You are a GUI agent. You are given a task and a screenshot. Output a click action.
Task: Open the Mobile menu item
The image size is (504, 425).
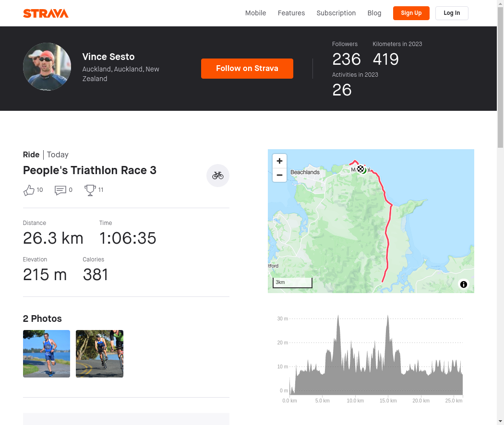tap(255, 13)
